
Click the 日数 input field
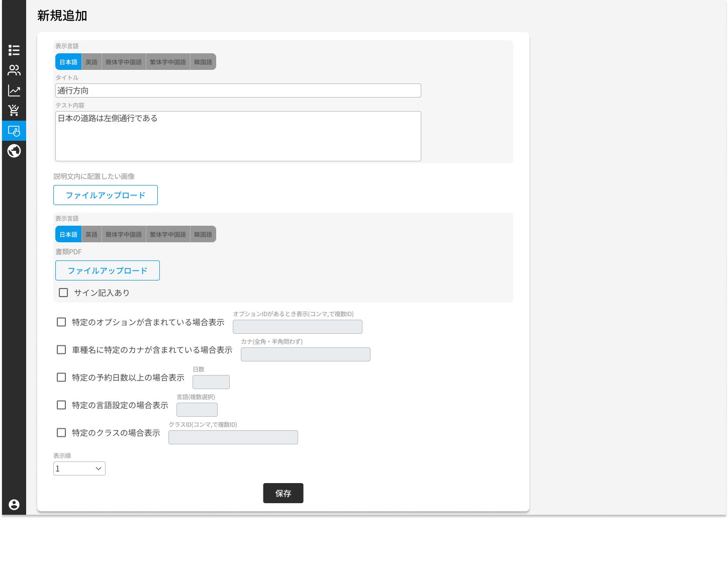coord(211,382)
